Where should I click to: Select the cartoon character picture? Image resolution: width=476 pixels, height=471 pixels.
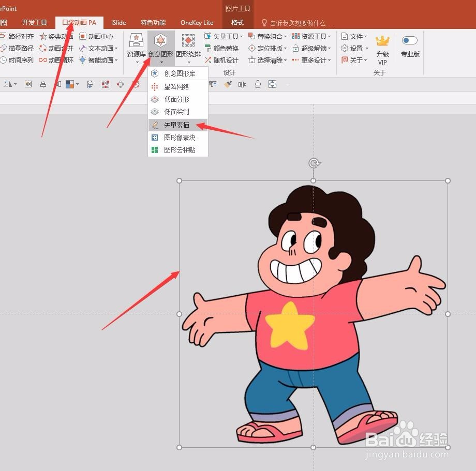click(x=314, y=314)
